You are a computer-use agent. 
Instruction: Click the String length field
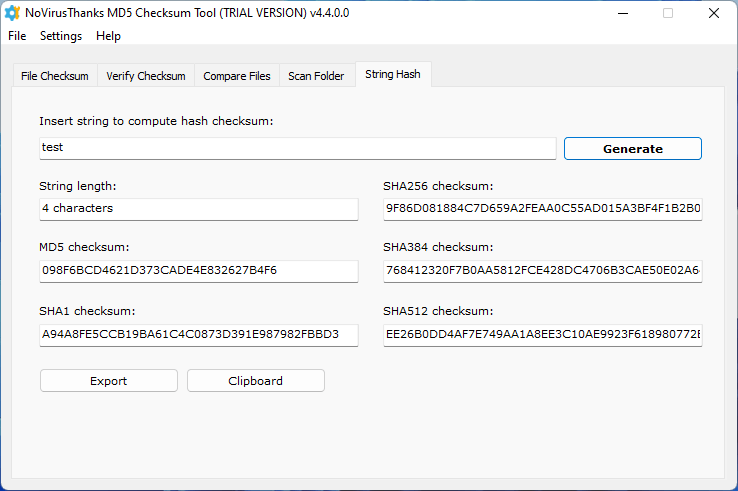(x=199, y=209)
